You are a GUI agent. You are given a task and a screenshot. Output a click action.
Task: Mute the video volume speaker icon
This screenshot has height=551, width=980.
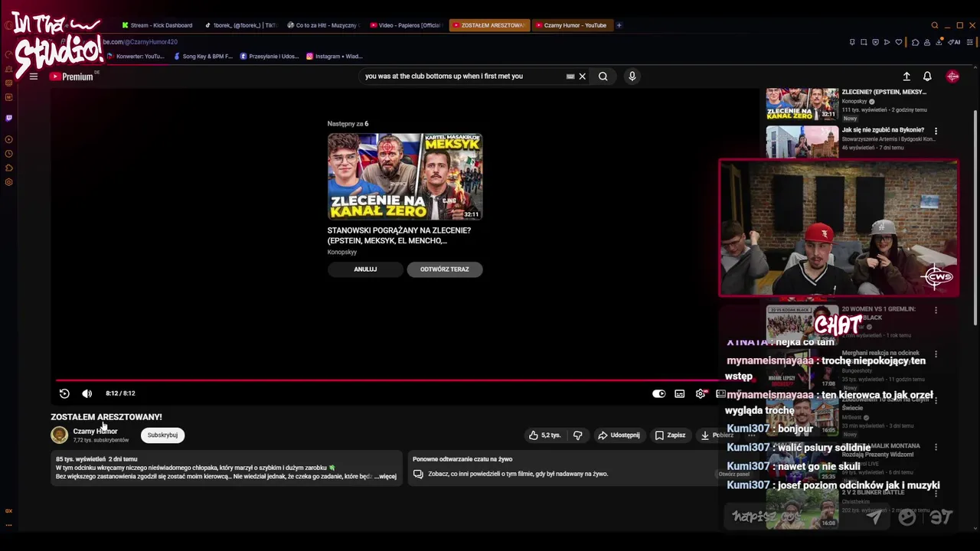(87, 393)
